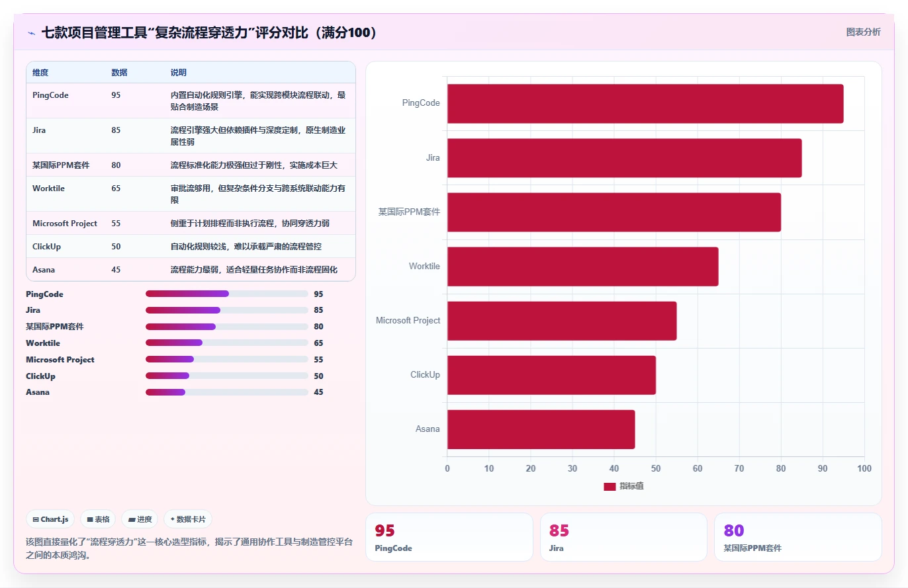Click the x-axis tick label 100
The image size is (908, 588).
[864, 469]
